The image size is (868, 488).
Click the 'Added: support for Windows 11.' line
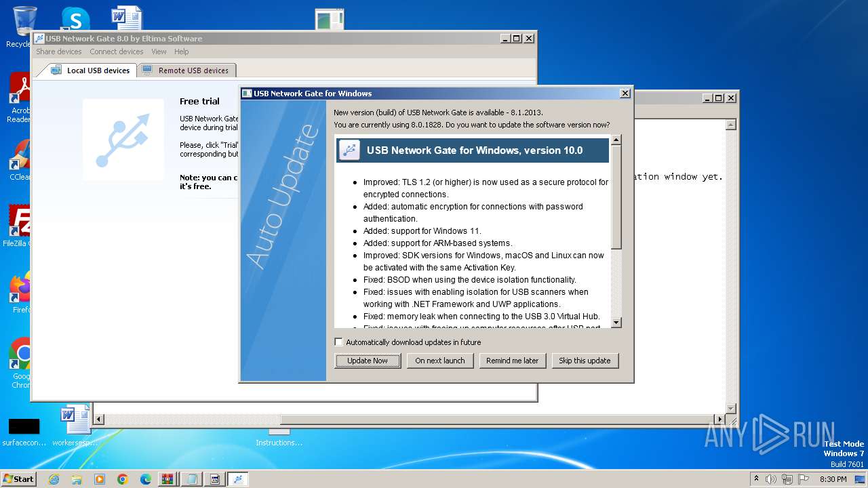(x=422, y=230)
